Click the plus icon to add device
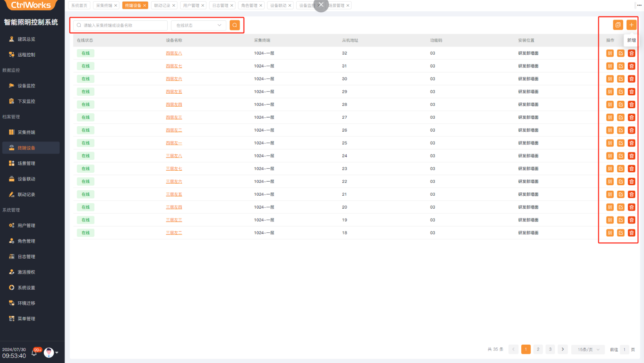 tap(631, 25)
